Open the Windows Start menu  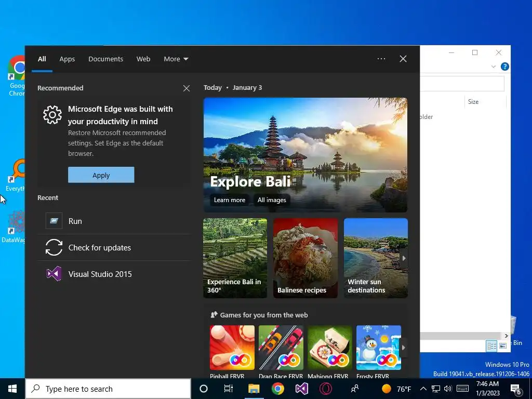point(12,389)
